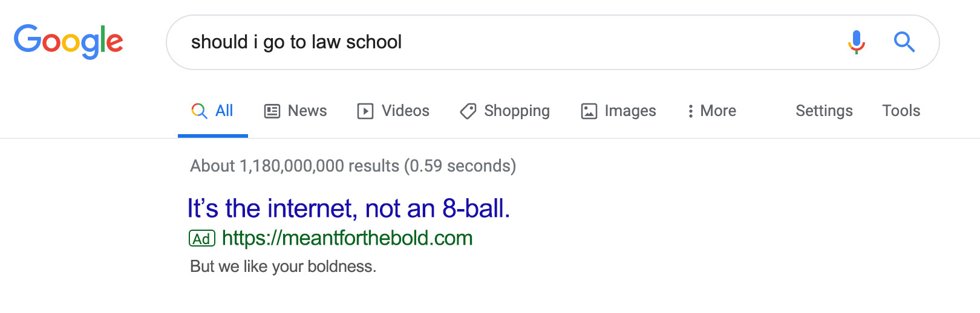Open the More search categories dropdown
Image resolution: width=980 pixels, height=313 pixels.
tap(712, 111)
